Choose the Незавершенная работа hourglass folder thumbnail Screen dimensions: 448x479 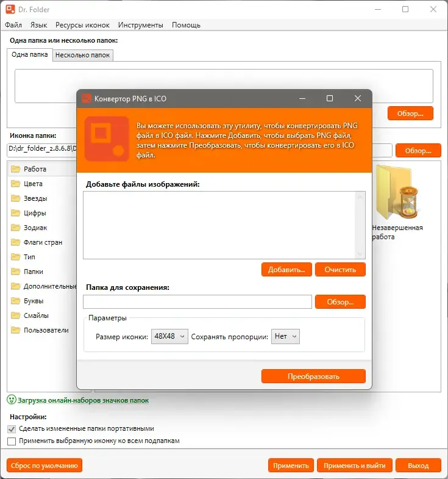[397, 192]
